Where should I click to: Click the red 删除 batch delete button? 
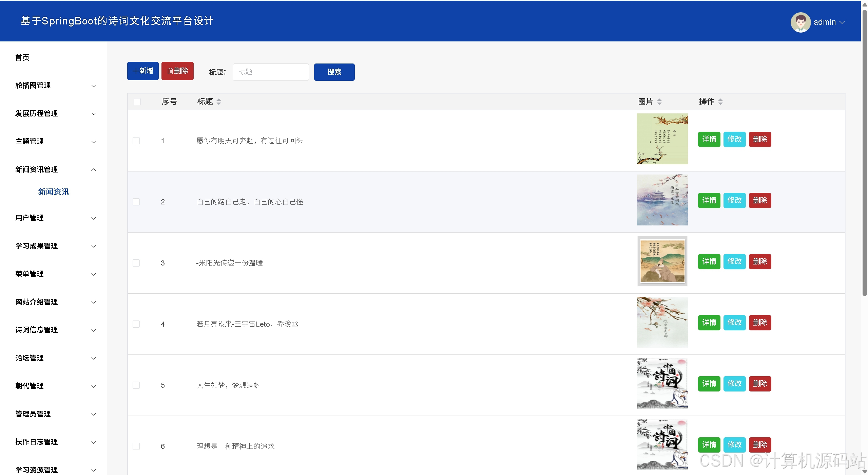click(x=177, y=71)
